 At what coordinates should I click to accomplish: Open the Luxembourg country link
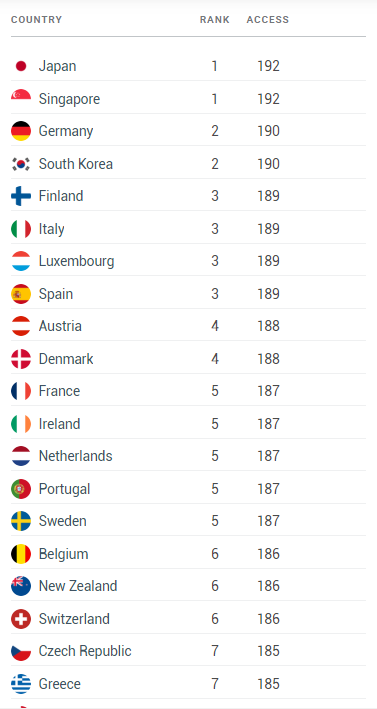pyautogui.click(x=76, y=261)
